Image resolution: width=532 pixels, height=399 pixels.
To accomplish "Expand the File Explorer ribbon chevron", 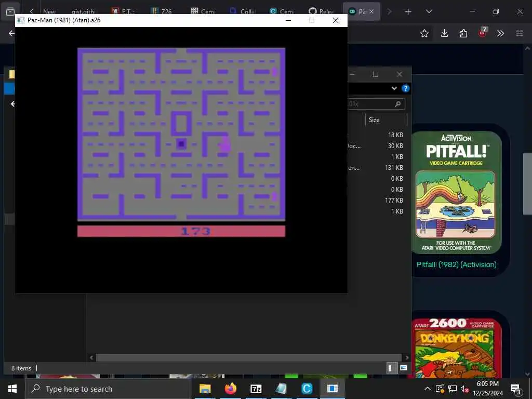I will pos(394,88).
